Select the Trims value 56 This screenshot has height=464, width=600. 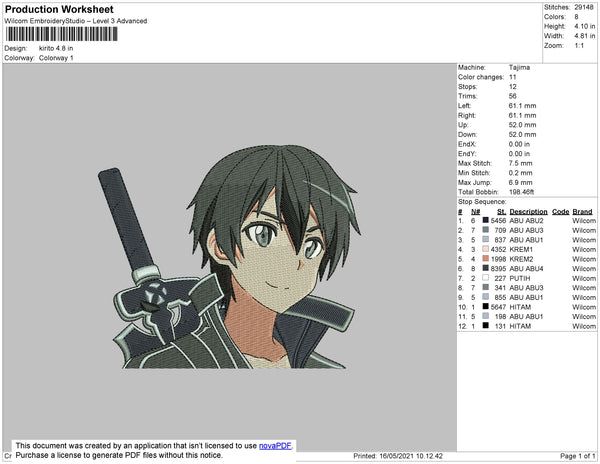[512, 96]
